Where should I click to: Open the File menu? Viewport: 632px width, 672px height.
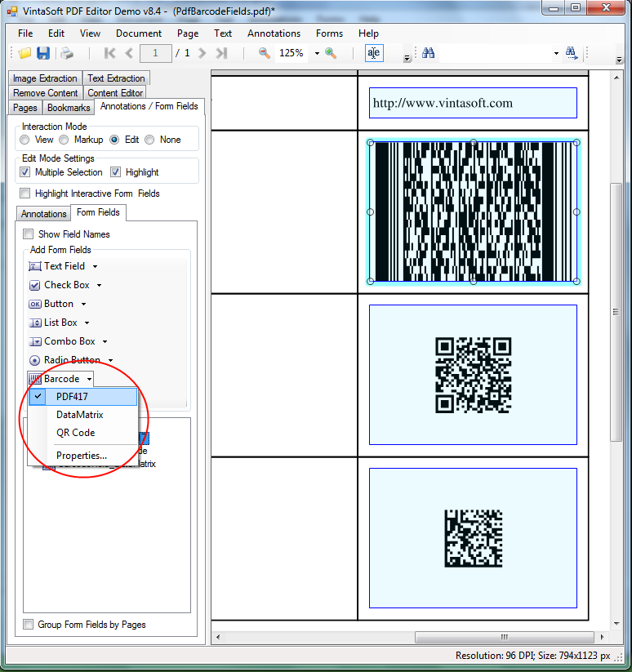coord(25,33)
